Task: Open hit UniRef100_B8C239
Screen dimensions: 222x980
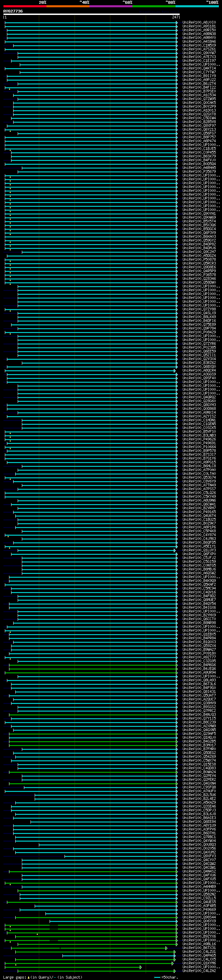Action: [199, 722]
